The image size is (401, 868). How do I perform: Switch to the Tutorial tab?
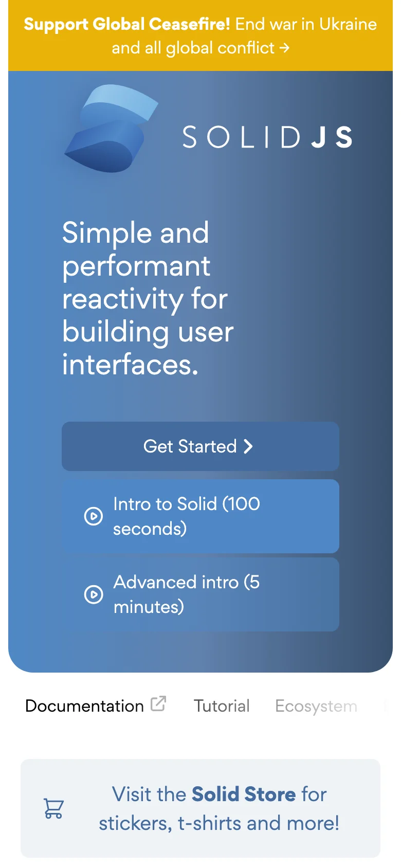221,706
